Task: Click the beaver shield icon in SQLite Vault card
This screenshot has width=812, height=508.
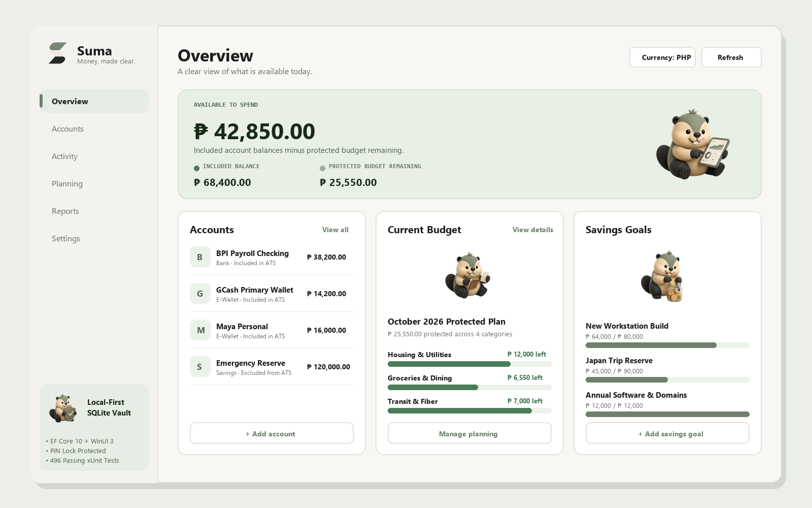Action: 63,408
